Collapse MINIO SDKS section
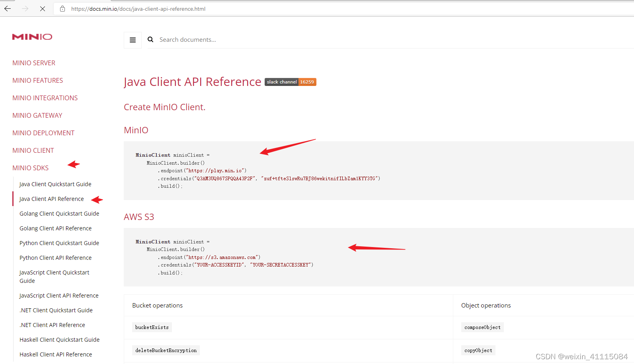Viewport: 634px width, 364px height. pyautogui.click(x=30, y=168)
